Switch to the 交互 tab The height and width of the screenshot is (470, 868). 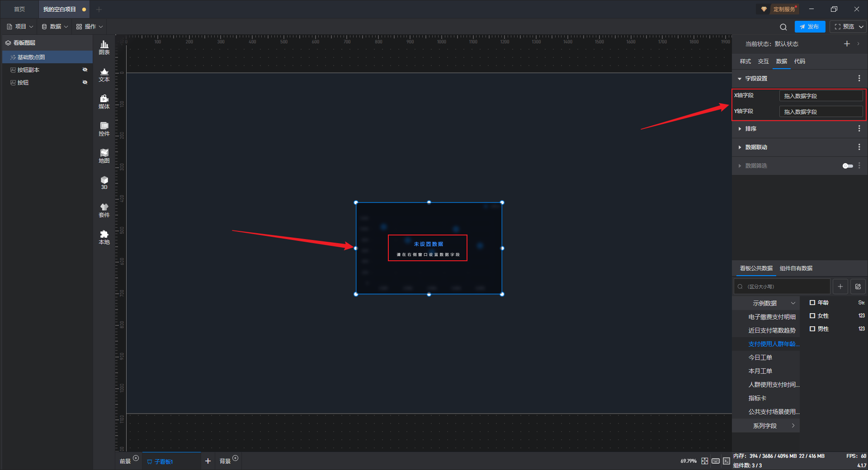pos(763,61)
